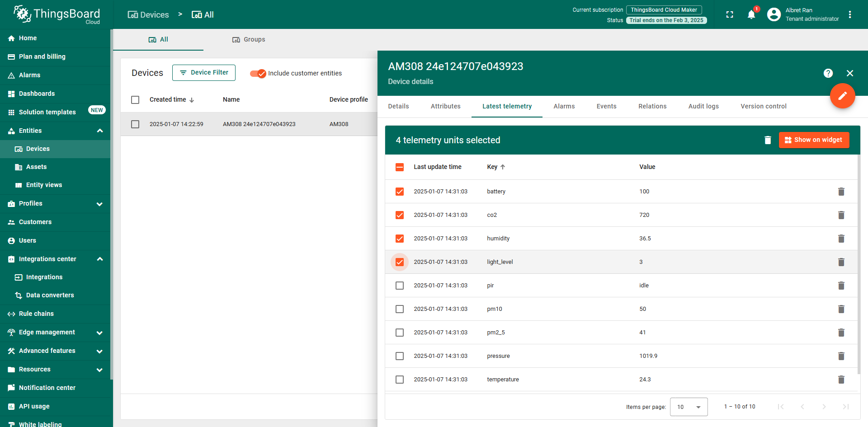The height and width of the screenshot is (427, 868).
Task: Open Notification center in the sidebar
Action: (x=55, y=388)
